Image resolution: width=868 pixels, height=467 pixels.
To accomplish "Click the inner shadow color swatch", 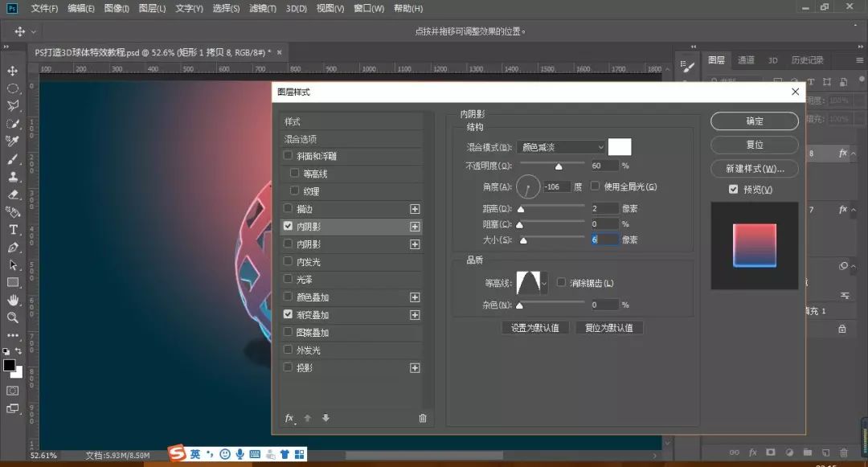I will point(620,146).
